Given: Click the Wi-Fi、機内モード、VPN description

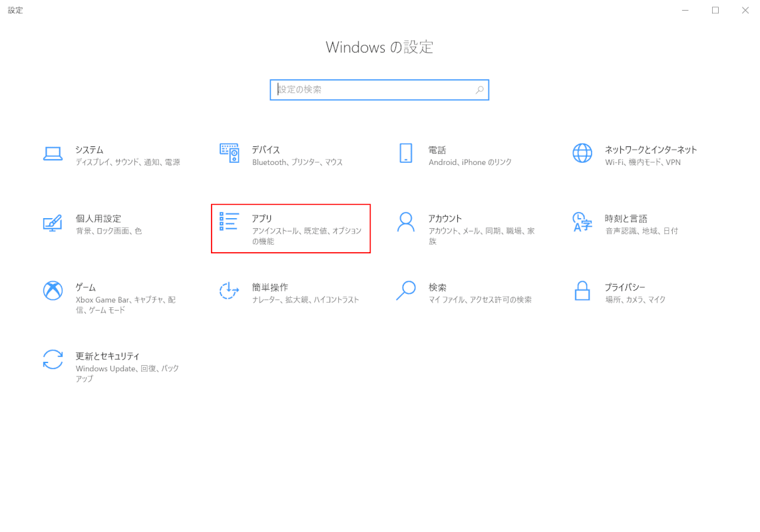Looking at the screenshot, I should 643,162.
